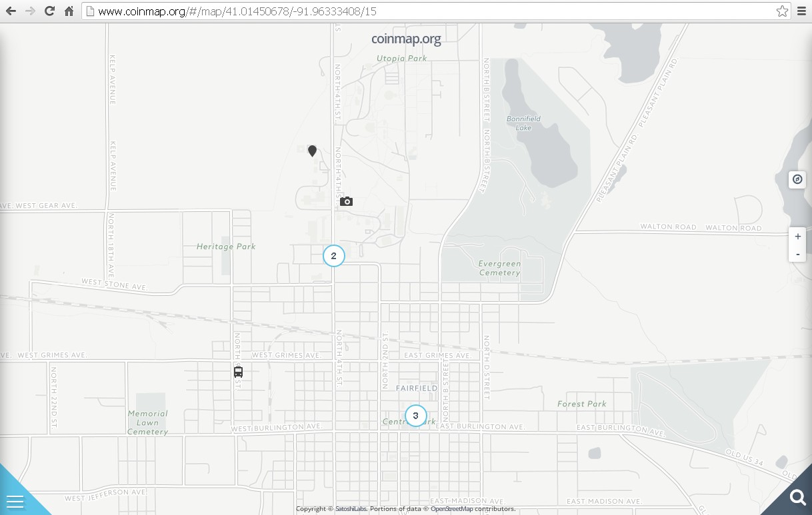
Task: Click the browser back arrow
Action: (11, 11)
